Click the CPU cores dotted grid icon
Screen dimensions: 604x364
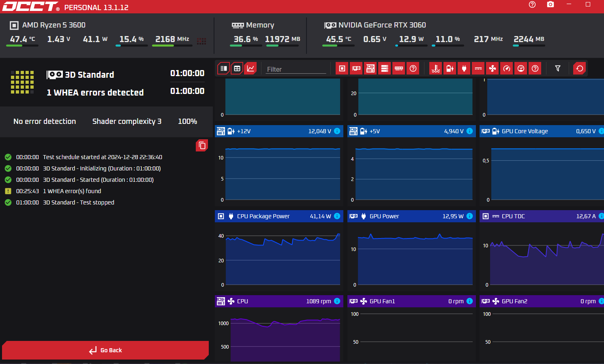(x=201, y=41)
